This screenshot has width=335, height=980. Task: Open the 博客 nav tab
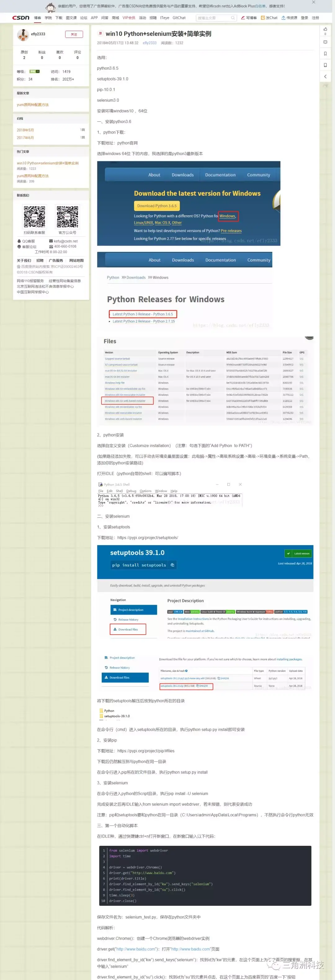tap(37, 18)
